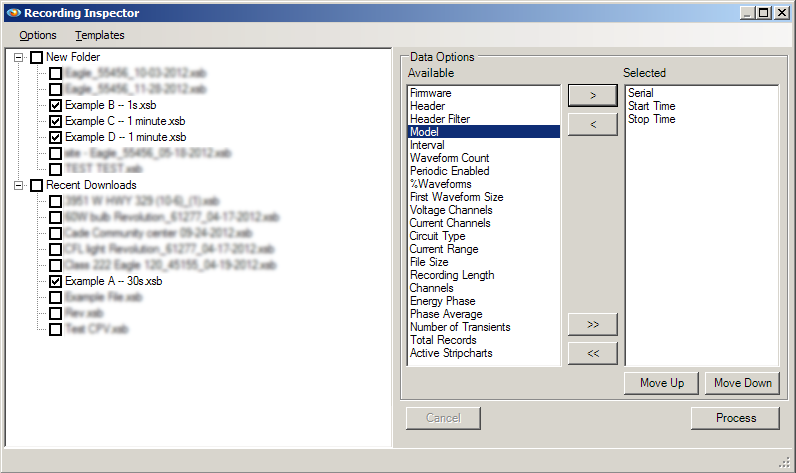Select Header in the Available list
The height and width of the screenshot is (473, 796).
click(484, 106)
